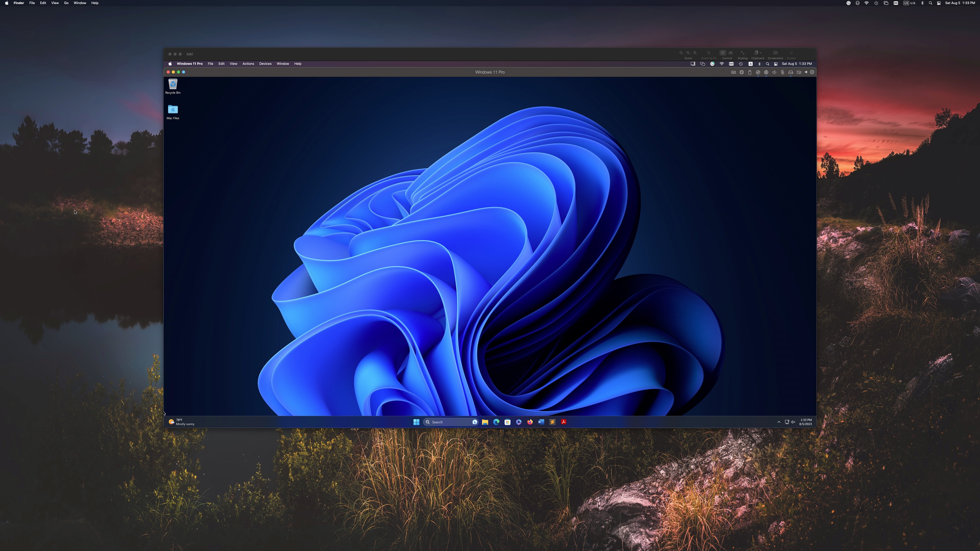Click the Parallels gear configuration icon

click(x=812, y=72)
